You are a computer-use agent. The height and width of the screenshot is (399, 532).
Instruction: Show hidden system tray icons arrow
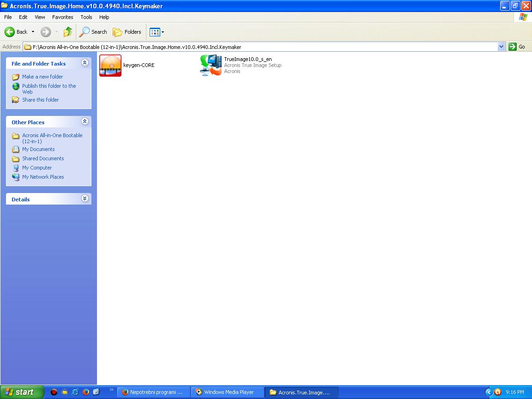coord(489,392)
